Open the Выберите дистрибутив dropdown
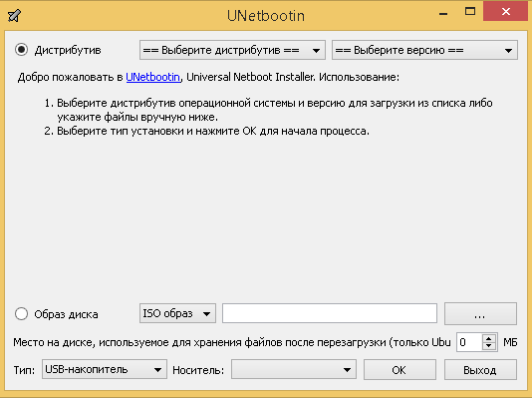This screenshot has width=532, height=398. pos(232,50)
